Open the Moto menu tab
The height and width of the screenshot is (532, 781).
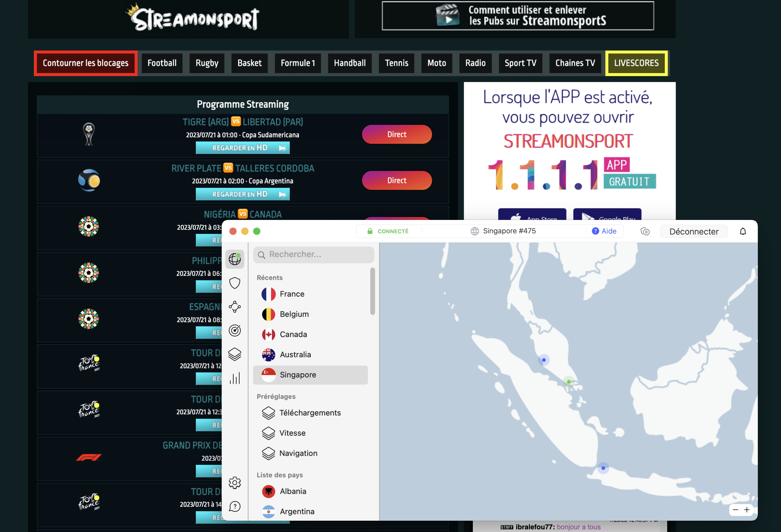point(437,63)
